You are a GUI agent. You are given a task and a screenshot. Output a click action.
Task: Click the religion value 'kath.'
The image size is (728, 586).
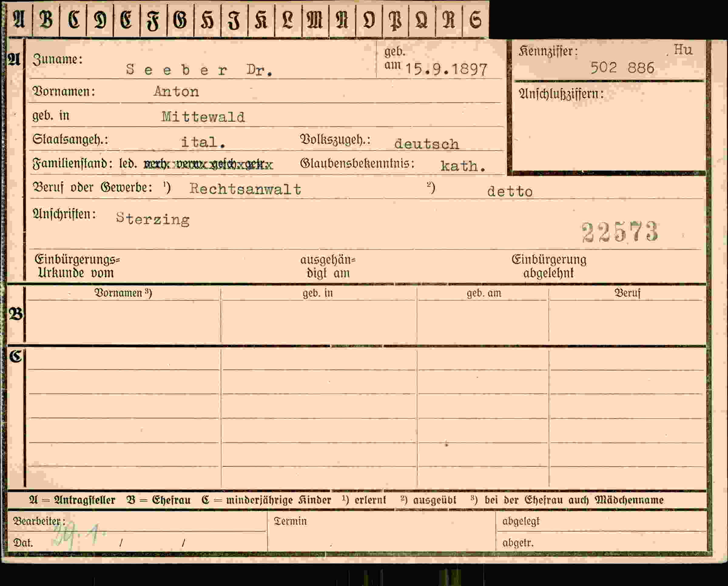pyautogui.click(x=463, y=166)
